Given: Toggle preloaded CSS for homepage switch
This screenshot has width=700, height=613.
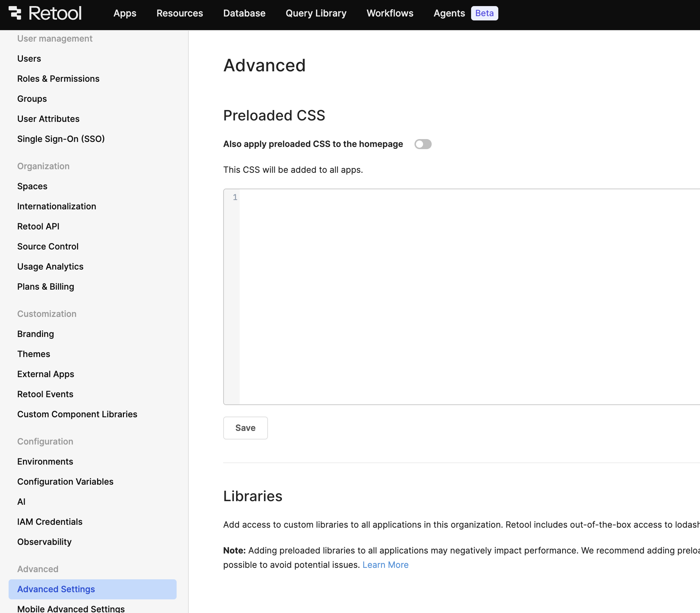Looking at the screenshot, I should click(423, 144).
